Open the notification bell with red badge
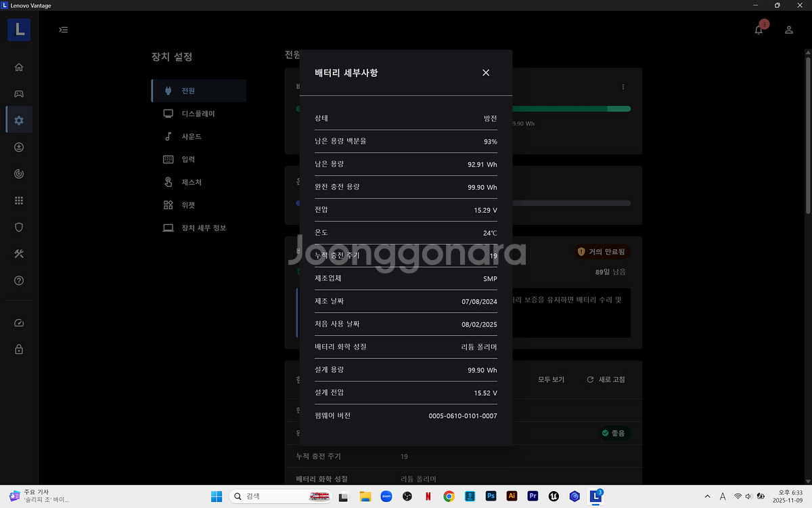 [759, 29]
